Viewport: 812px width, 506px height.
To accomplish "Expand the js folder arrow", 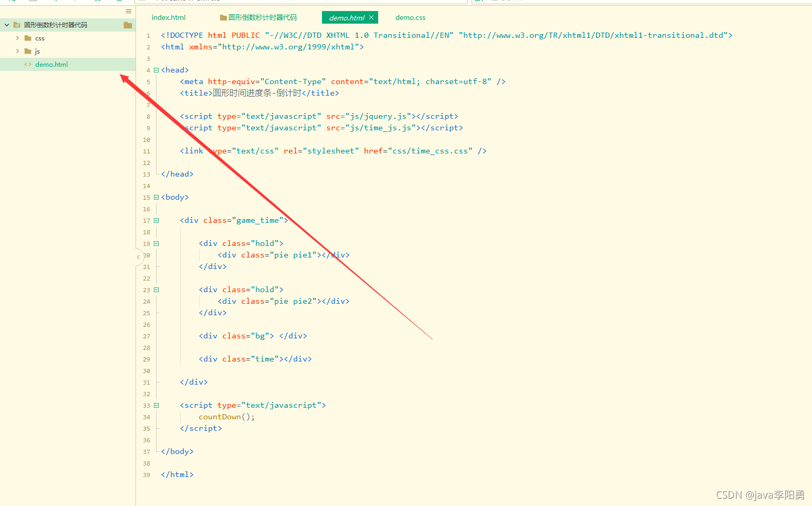I will point(17,51).
